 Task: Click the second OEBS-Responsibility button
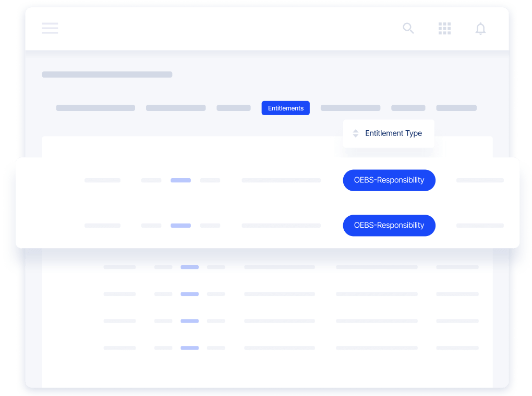[x=389, y=225]
